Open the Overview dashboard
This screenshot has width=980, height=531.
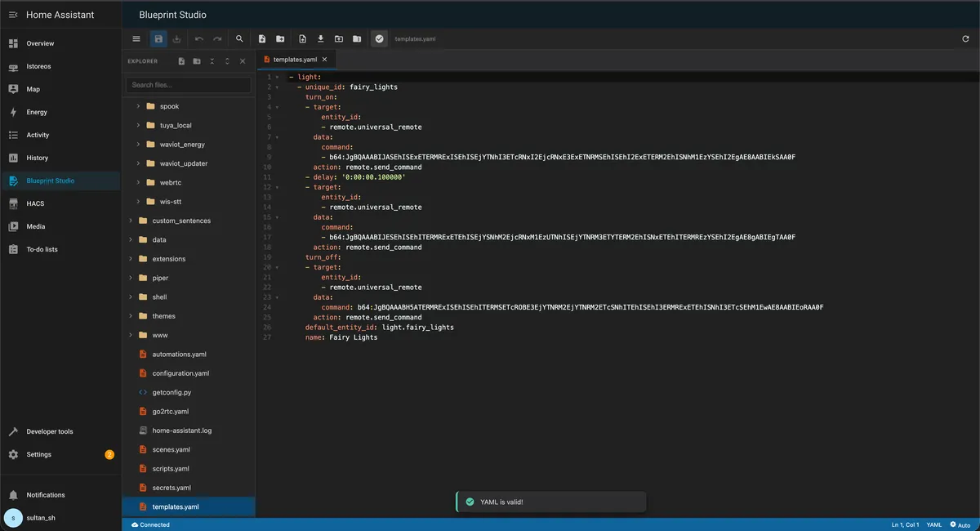(x=60, y=43)
